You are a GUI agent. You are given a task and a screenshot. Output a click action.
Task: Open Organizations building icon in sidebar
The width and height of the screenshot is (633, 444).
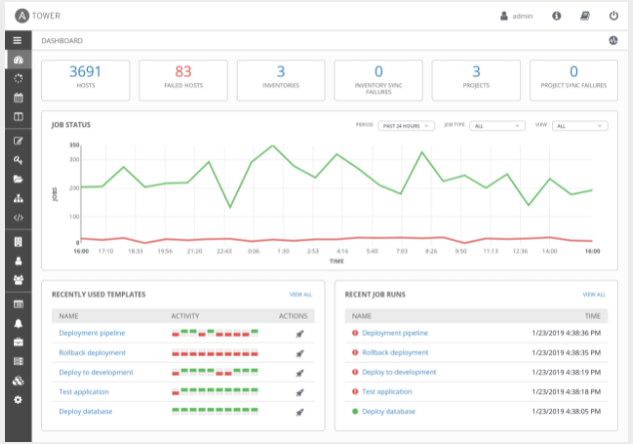[18, 242]
